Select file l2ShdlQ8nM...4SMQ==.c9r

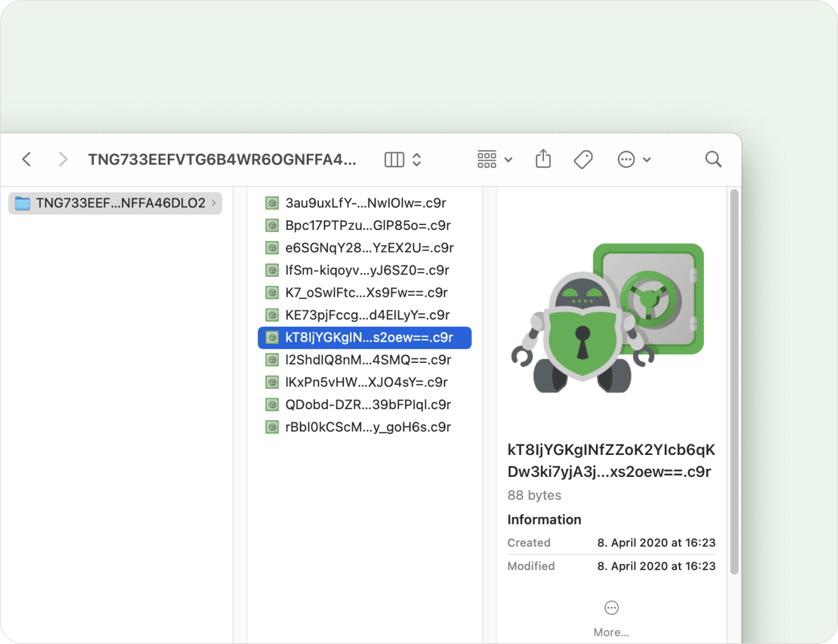[365, 360]
